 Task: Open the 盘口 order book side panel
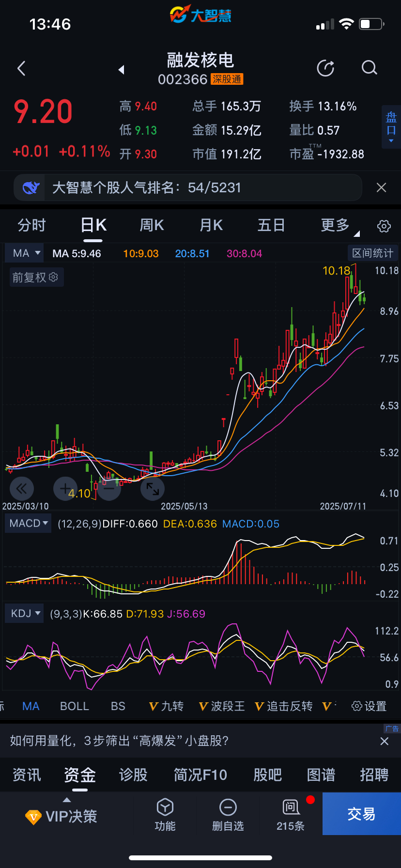(x=391, y=127)
